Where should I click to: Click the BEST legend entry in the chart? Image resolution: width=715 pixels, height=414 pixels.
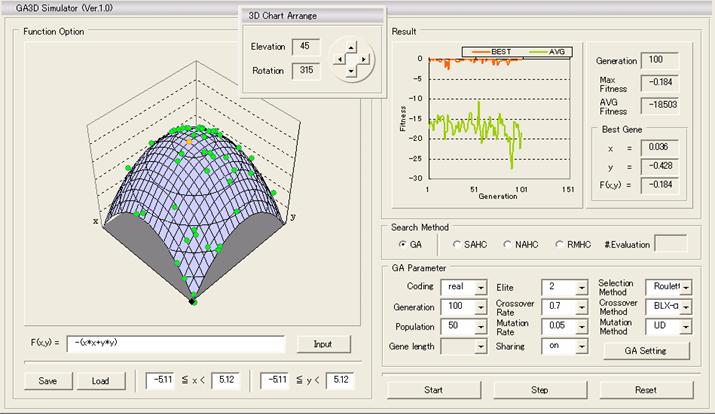point(492,52)
